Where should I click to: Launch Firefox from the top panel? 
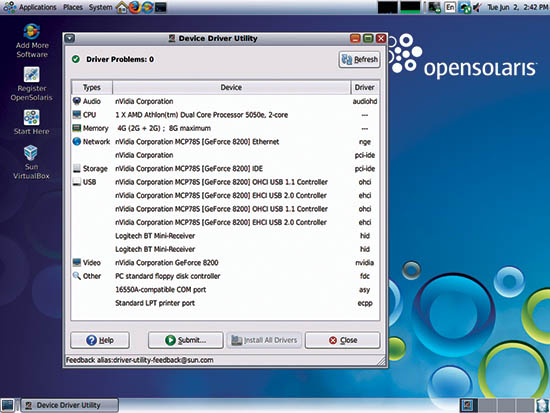coord(135,7)
